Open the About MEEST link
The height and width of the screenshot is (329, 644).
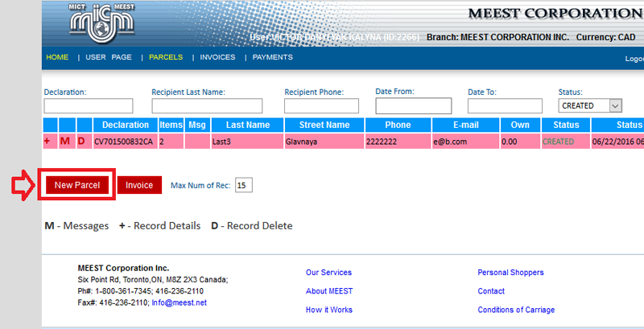pos(329,291)
